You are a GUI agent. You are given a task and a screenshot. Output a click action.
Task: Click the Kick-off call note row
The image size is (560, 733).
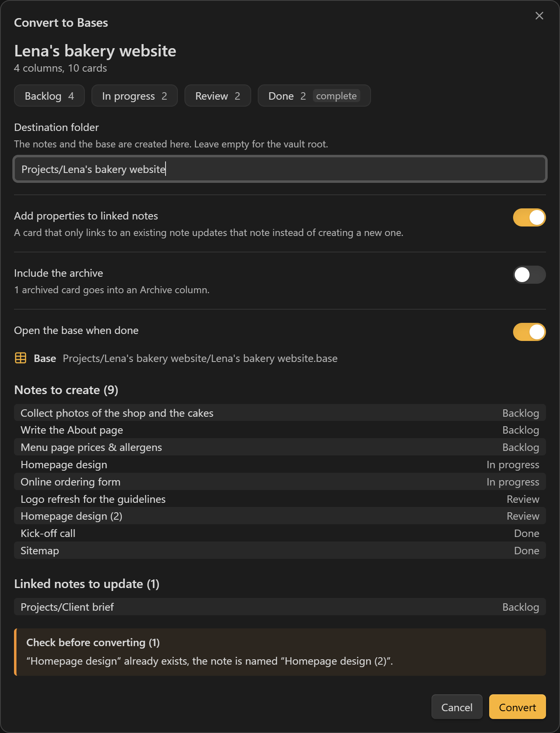[280, 533]
